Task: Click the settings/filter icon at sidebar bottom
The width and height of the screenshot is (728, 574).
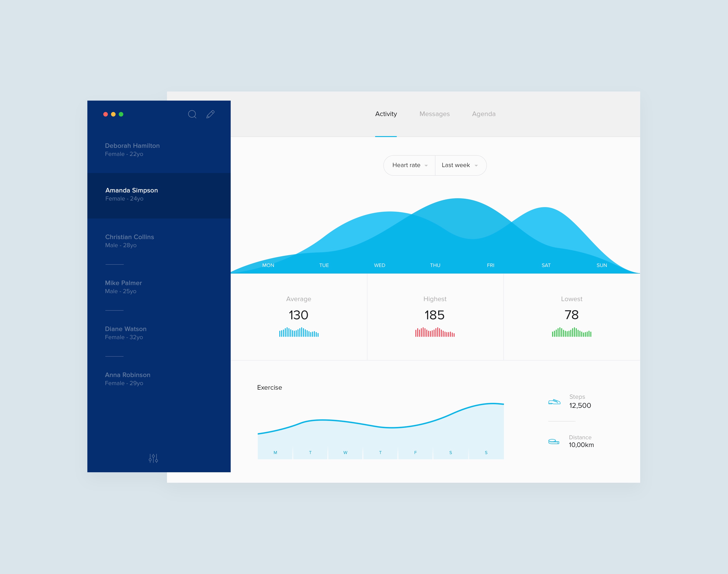Action: 154,458
